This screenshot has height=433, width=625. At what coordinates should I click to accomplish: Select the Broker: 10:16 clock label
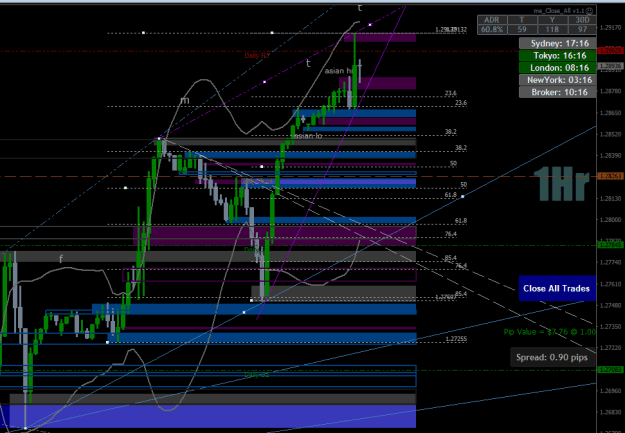558,92
